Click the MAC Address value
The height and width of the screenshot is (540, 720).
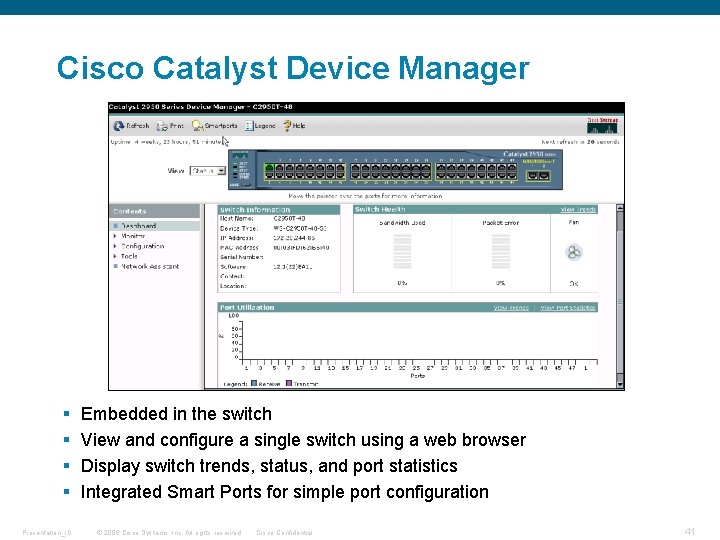301,248
